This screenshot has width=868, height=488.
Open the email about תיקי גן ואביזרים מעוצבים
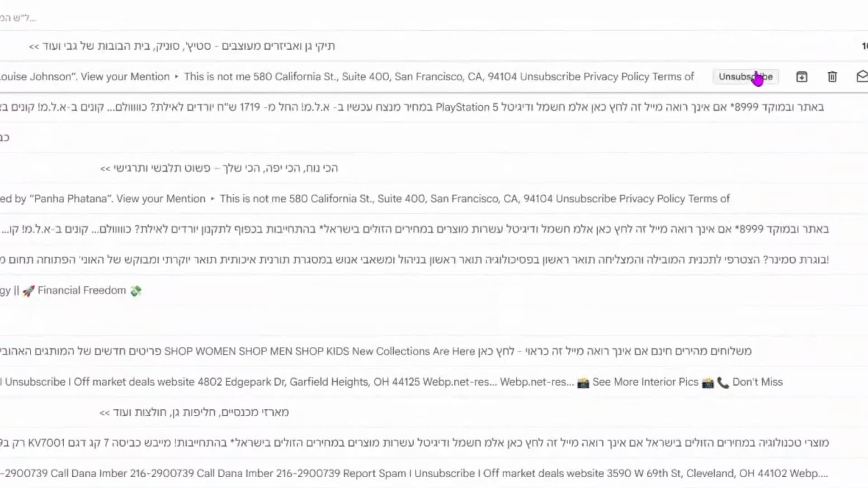pyautogui.click(x=182, y=46)
